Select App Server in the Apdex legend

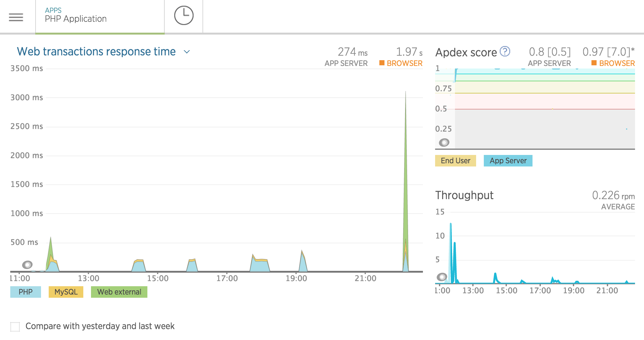[508, 160]
